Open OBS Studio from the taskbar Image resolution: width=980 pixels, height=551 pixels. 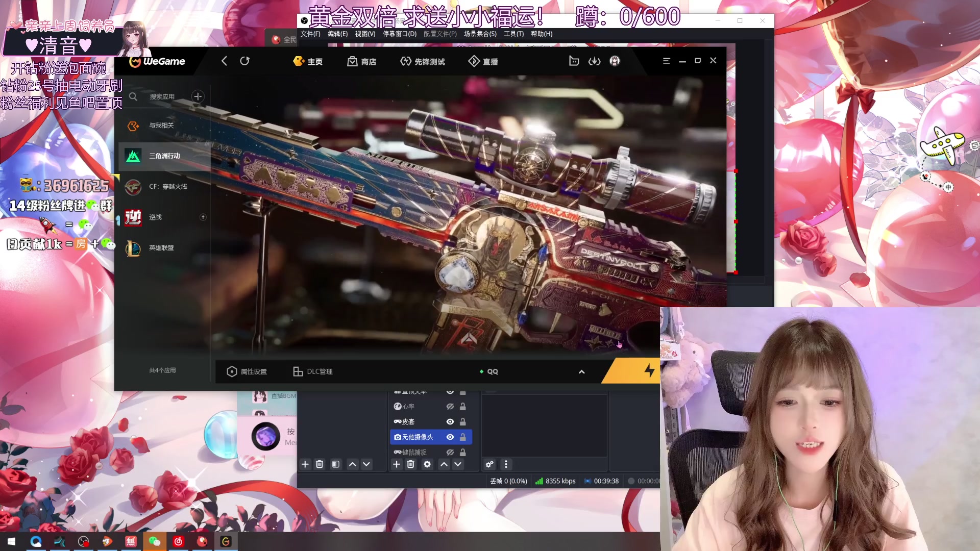[x=83, y=541]
